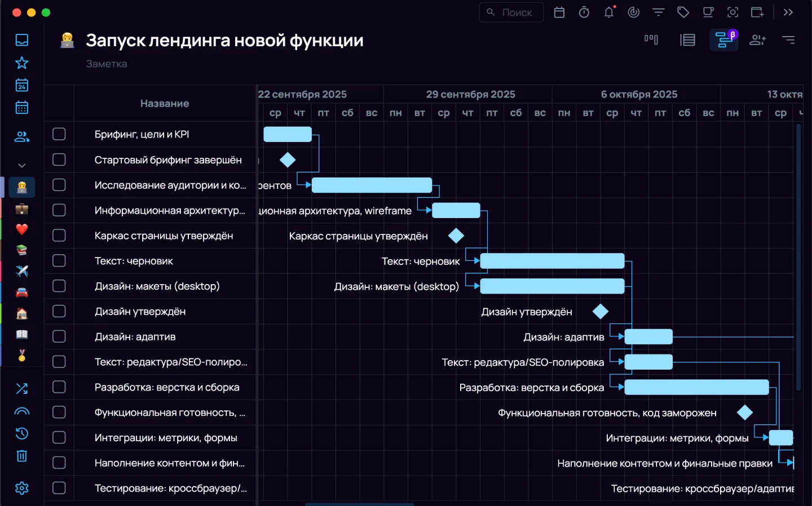Click the 6 октября 2025 week header
Viewport: 812px width, 506px height.
pyautogui.click(x=639, y=94)
